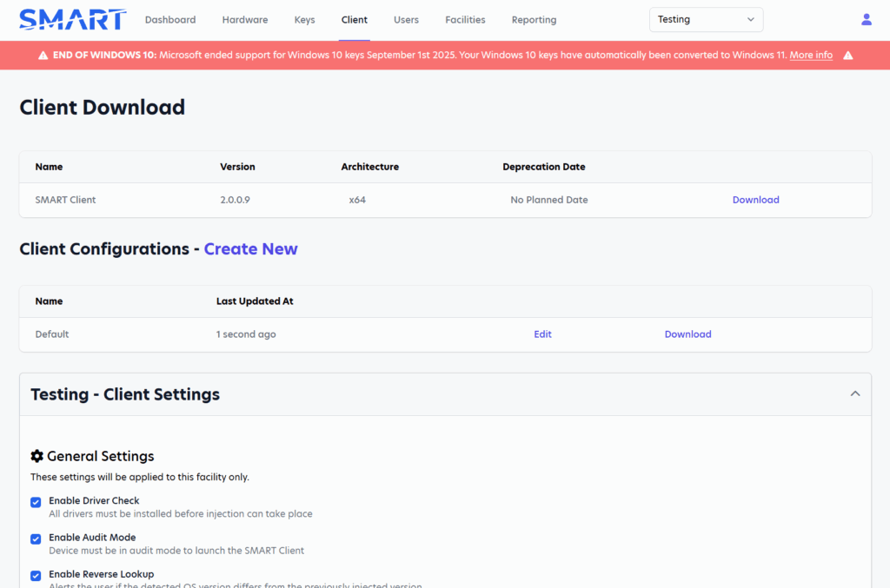This screenshot has height=588, width=890.
Task: Click the Client Download heading
Action: click(103, 107)
